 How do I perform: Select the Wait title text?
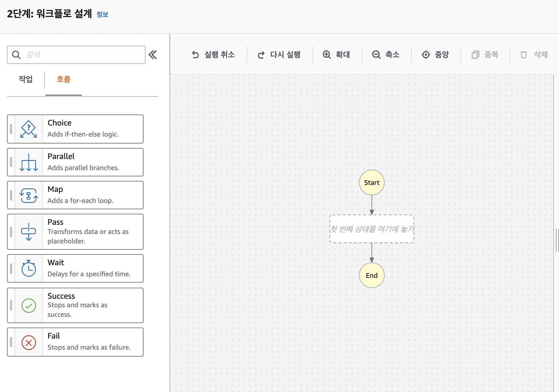[x=56, y=263]
